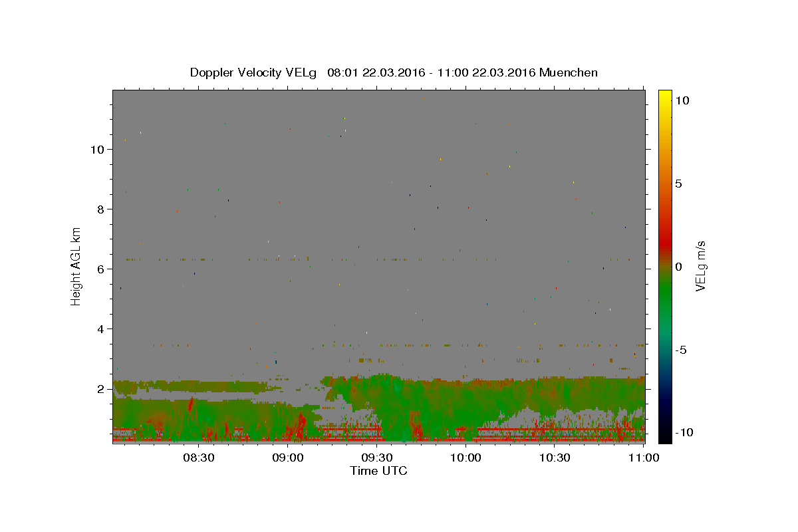Click the 08:30 time axis label
This screenshot has height=532, width=798.
coord(199,458)
